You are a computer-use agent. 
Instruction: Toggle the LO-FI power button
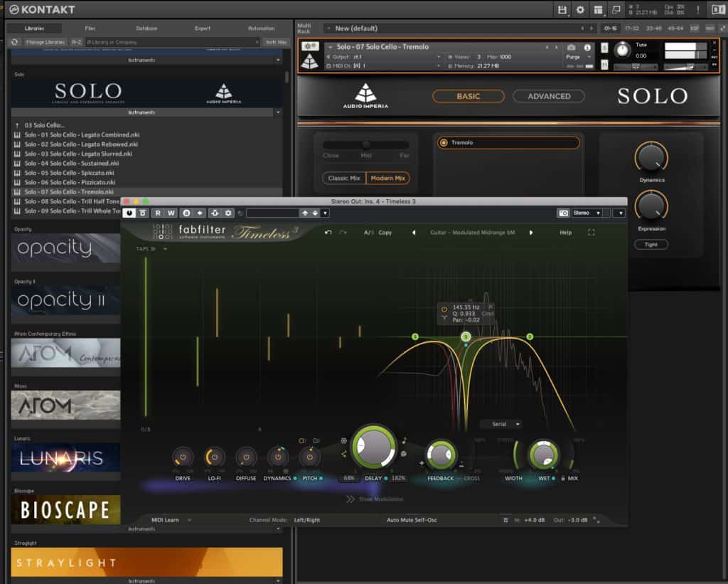(215, 457)
